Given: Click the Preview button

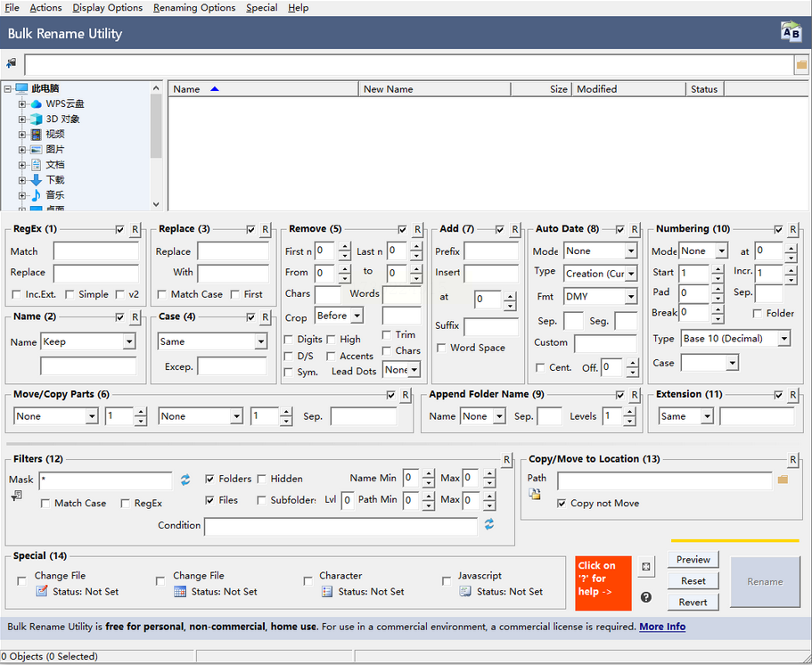Looking at the screenshot, I should tap(693, 560).
